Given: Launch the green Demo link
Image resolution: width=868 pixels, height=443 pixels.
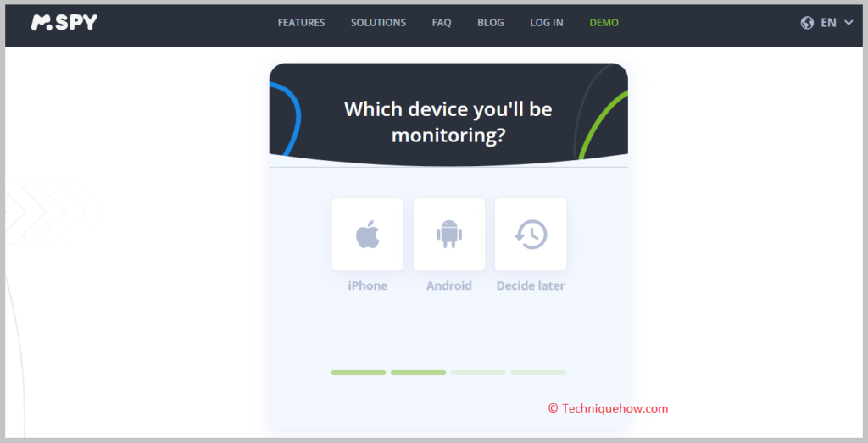Looking at the screenshot, I should 604,23.
